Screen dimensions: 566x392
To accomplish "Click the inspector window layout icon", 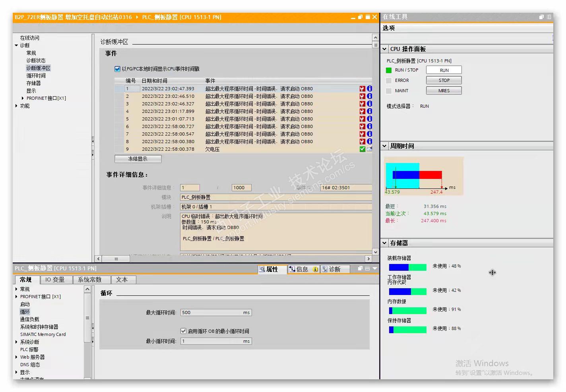I will 367,269.
